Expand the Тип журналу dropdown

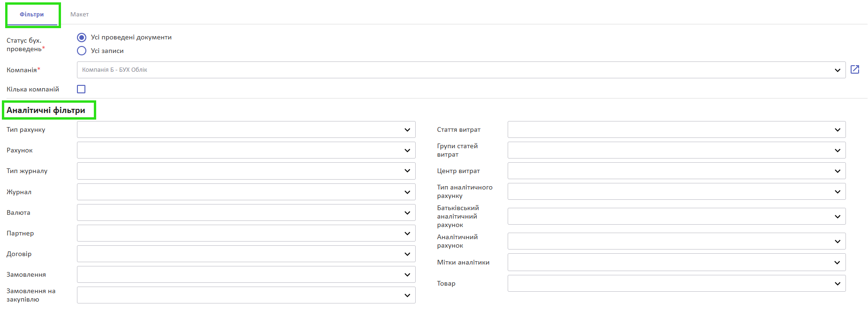246,171
